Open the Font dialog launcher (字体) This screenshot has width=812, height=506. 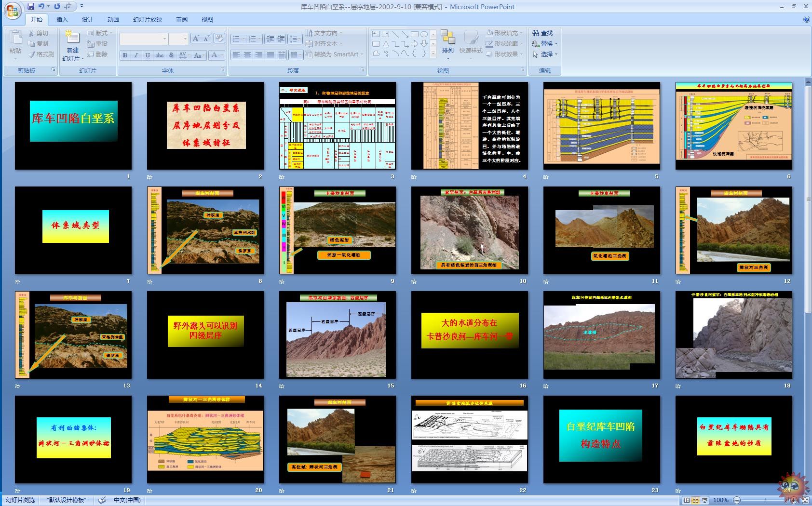[x=223, y=70]
